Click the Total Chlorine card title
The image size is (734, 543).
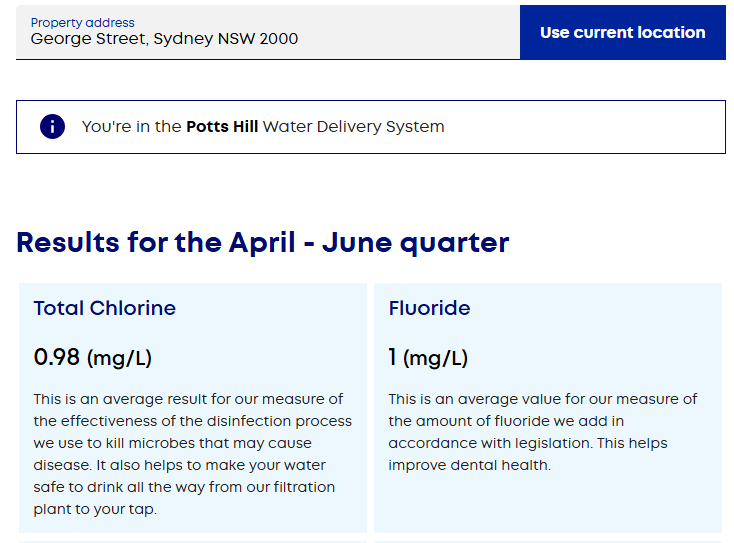(x=104, y=308)
